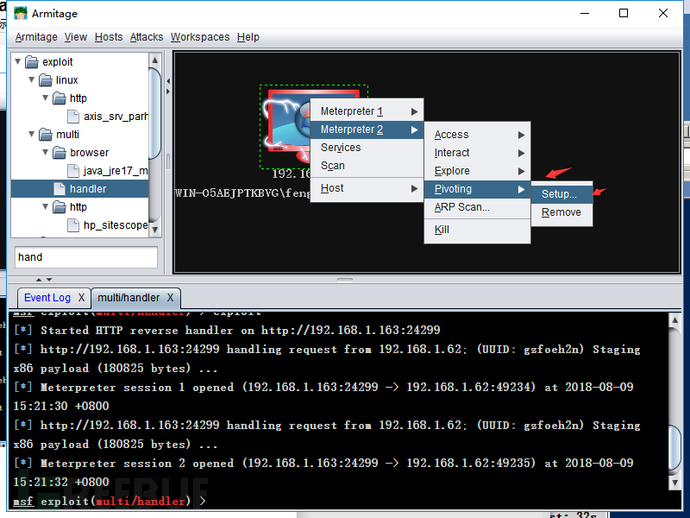Switch to the Event Log tab
The width and height of the screenshot is (690, 518).
point(47,298)
